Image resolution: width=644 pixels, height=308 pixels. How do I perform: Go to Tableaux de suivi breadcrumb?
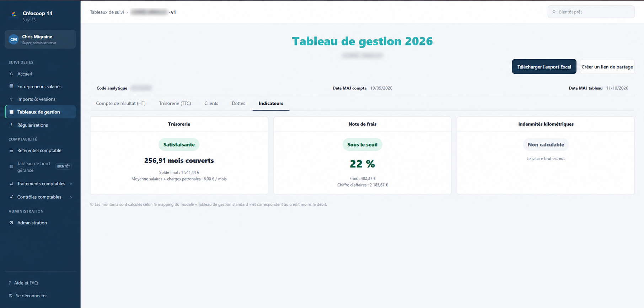(x=107, y=12)
